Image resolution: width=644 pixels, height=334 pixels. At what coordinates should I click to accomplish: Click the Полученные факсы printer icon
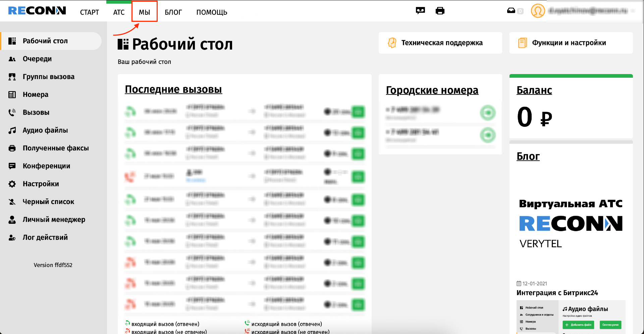[12, 148]
